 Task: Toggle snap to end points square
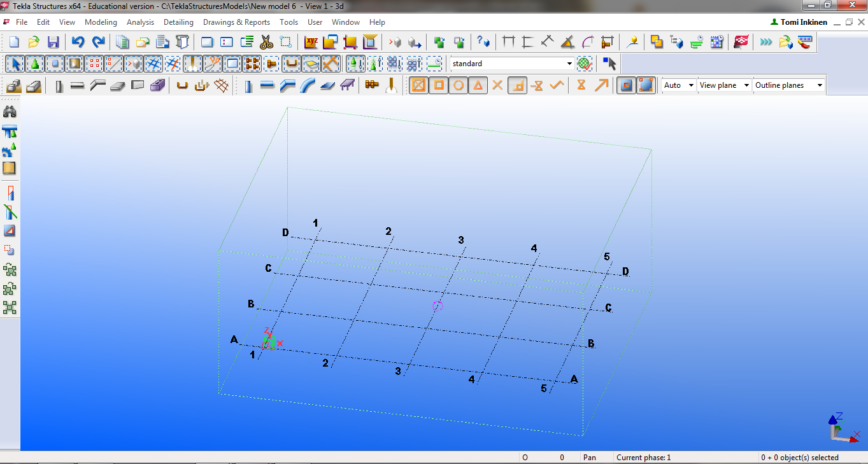438,85
